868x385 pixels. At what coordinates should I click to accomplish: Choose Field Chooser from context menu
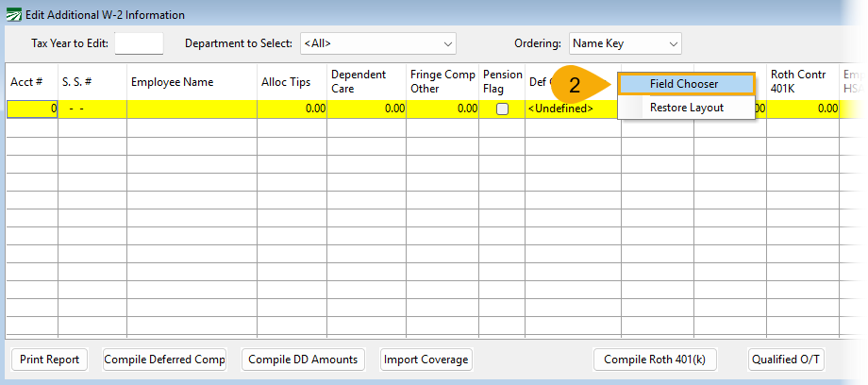tap(685, 84)
